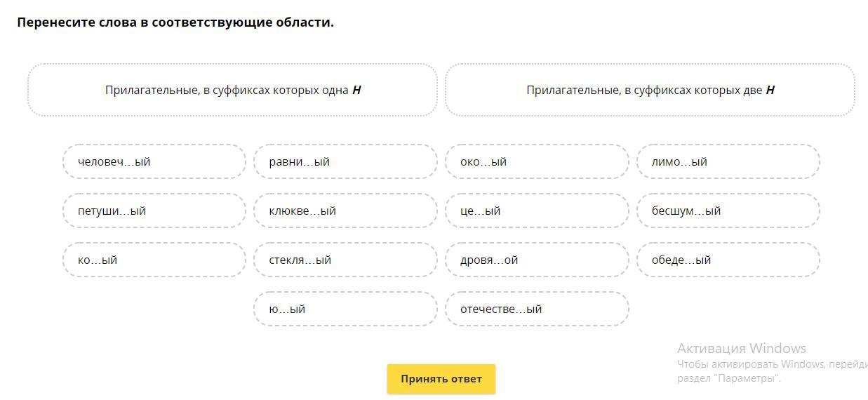Select the петуши…ый word chip
Viewport: 868px width, 400px height.
[154, 211]
